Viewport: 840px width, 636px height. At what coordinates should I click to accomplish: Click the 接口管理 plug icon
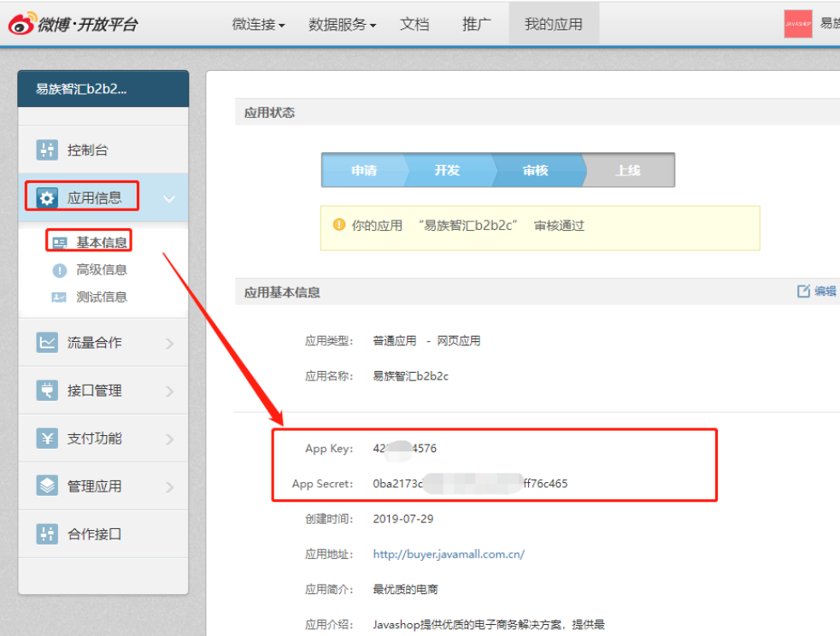(x=47, y=391)
